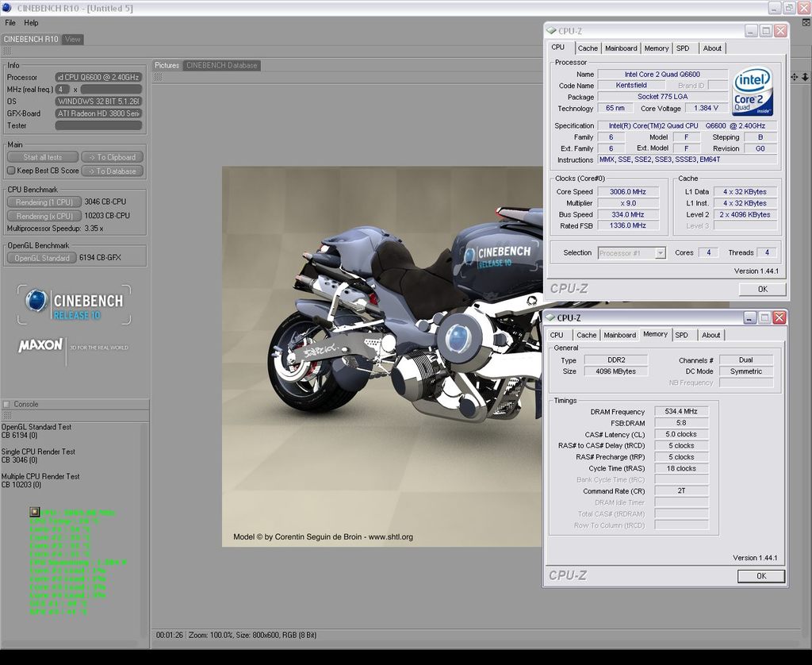This screenshot has height=665, width=812.
Task: Click the 6194 CB-GFX score
Action: [100, 258]
